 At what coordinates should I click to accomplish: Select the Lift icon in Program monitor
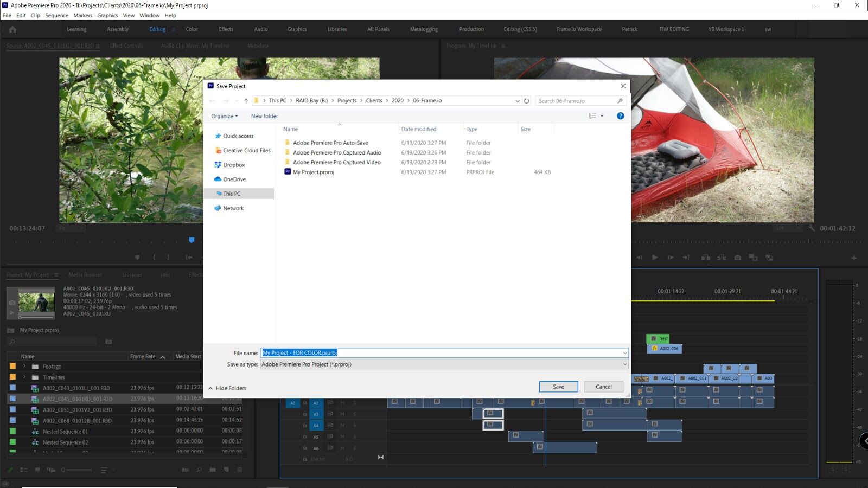coord(706,257)
